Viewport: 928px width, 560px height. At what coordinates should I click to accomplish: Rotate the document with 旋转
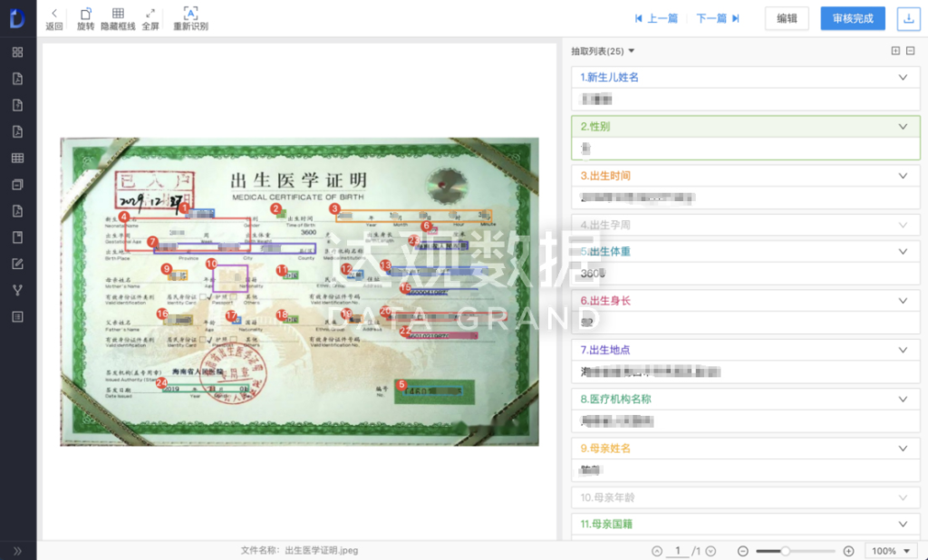(85, 18)
